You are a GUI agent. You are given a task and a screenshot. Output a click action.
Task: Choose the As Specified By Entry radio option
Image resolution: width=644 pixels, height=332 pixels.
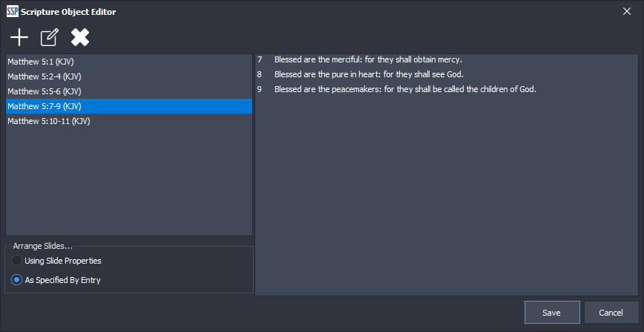(17, 280)
